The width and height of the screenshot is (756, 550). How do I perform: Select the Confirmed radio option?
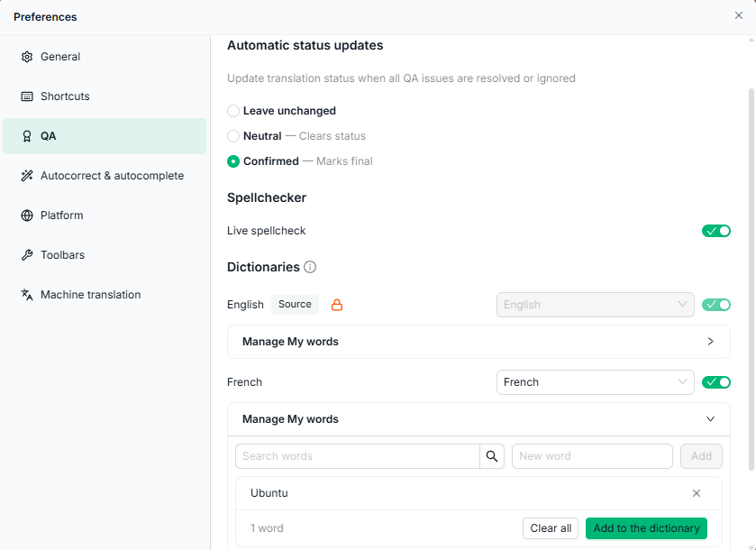coord(233,161)
